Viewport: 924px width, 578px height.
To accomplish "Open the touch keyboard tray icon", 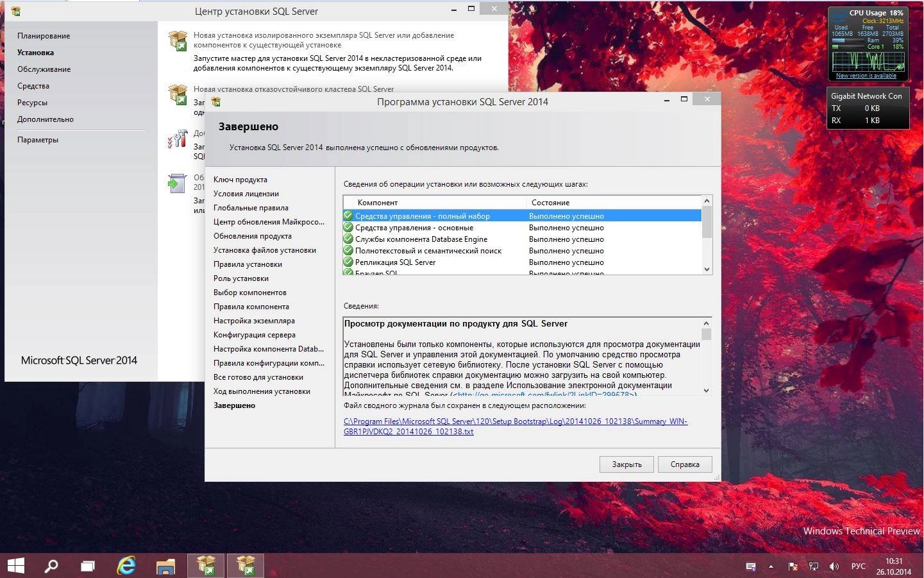I will coord(750,566).
